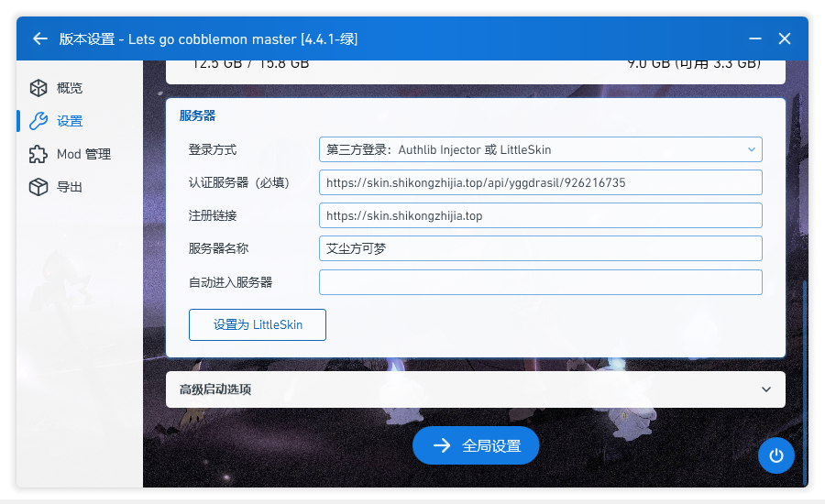This screenshot has height=504, width=825.
Task: Open 全局设置 global settings
Action: (476, 445)
